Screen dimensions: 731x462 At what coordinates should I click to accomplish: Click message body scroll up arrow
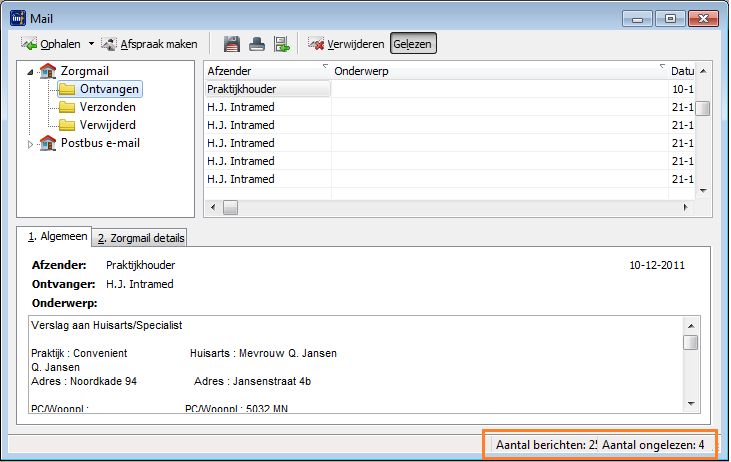pyautogui.click(x=691, y=326)
